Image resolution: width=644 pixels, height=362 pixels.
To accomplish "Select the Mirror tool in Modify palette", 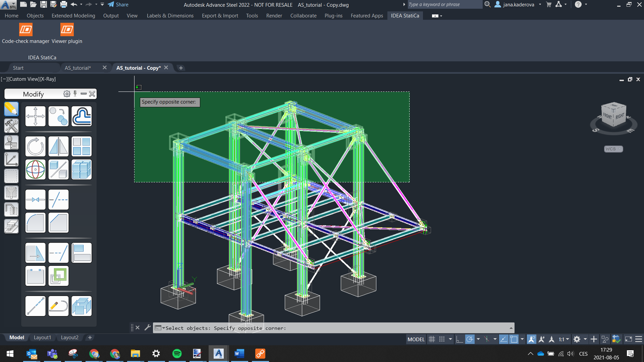I will pyautogui.click(x=58, y=146).
